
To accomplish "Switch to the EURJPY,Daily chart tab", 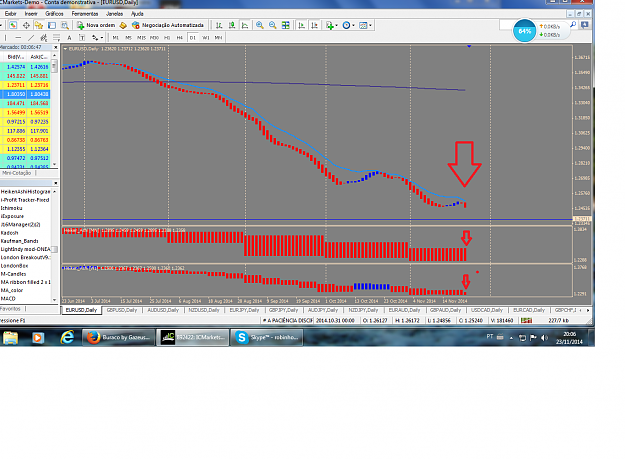I will (x=244, y=310).
